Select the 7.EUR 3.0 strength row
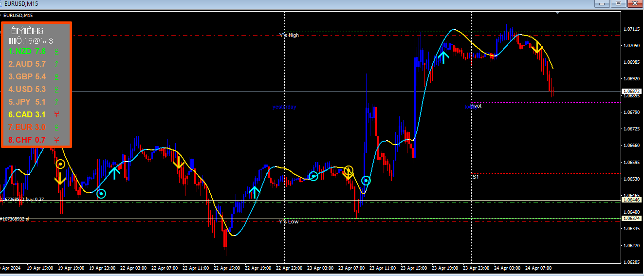The height and width of the screenshot is (276, 644). click(x=27, y=128)
